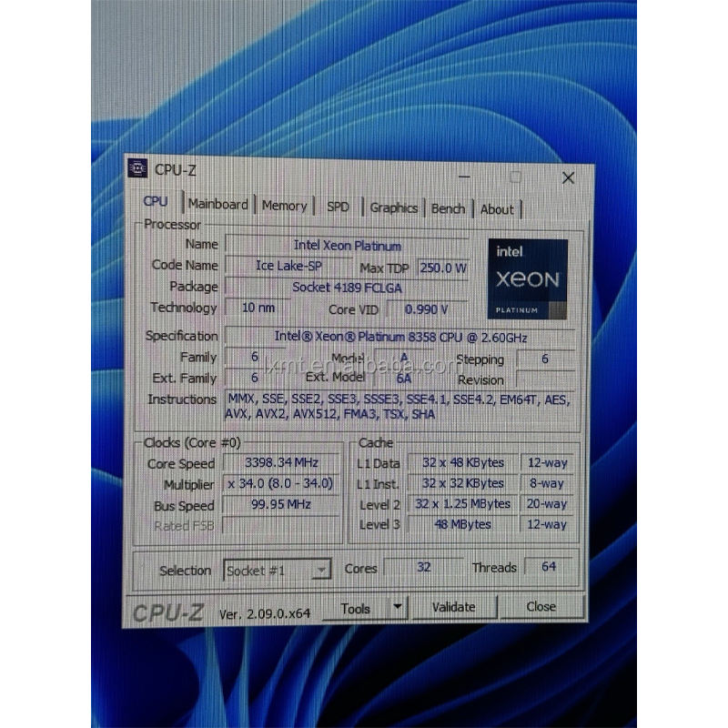Viewport: 728px width, 728px height.
Task: Click the Intel Xeon Platinum logo
Action: [x=528, y=279]
